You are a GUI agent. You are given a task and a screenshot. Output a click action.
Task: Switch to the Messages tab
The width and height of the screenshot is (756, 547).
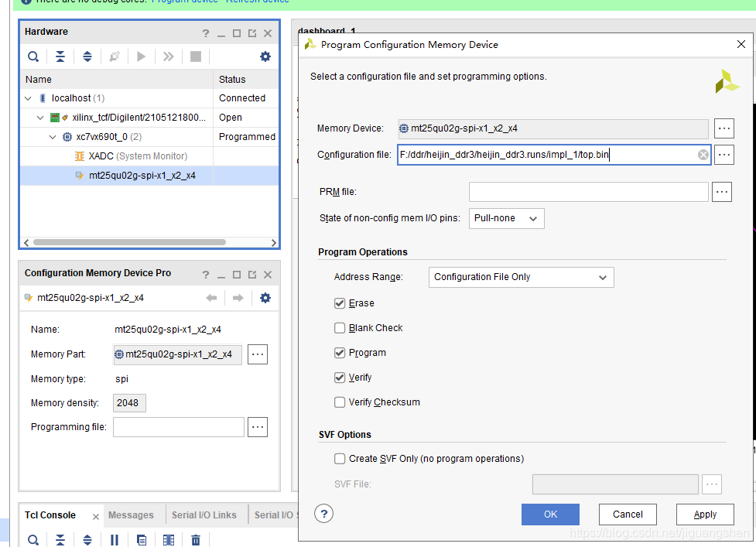point(131,515)
